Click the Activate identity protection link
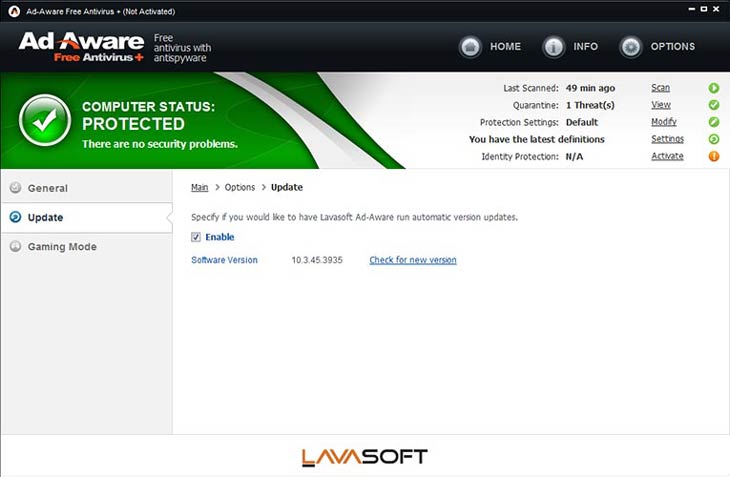Viewport: 730px width, 477px height. [x=667, y=156]
